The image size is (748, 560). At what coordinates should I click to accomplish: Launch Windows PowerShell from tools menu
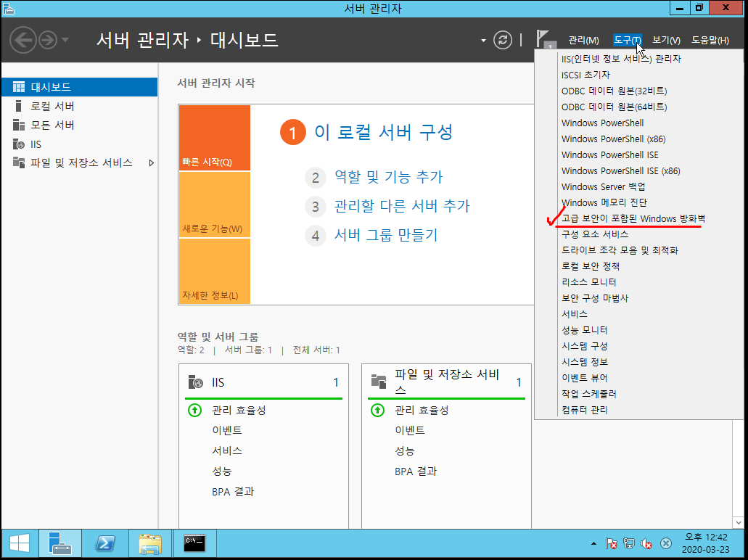click(x=602, y=123)
